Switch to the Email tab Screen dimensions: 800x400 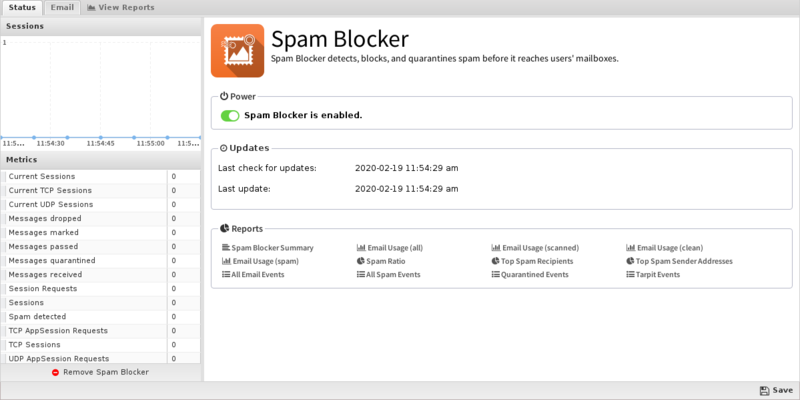click(62, 7)
